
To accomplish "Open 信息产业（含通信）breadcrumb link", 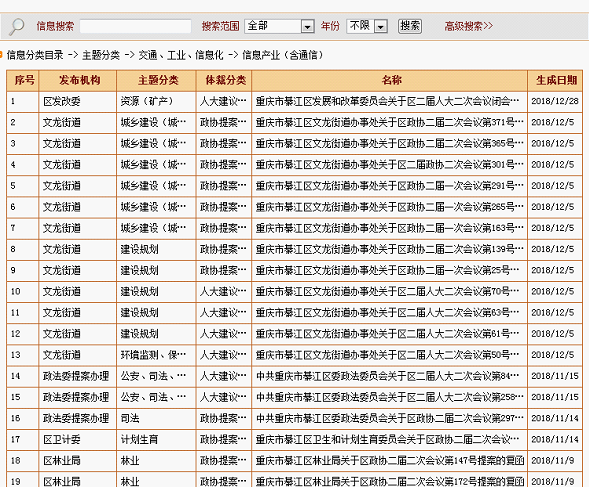I will [x=282, y=55].
